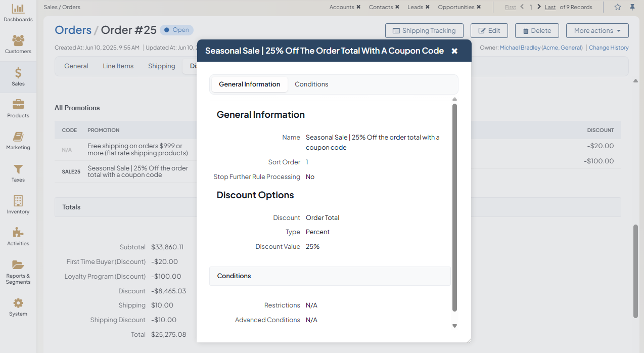This screenshot has height=353, width=644.
Task: Go to the next order record arrow
Action: pyautogui.click(x=539, y=7)
